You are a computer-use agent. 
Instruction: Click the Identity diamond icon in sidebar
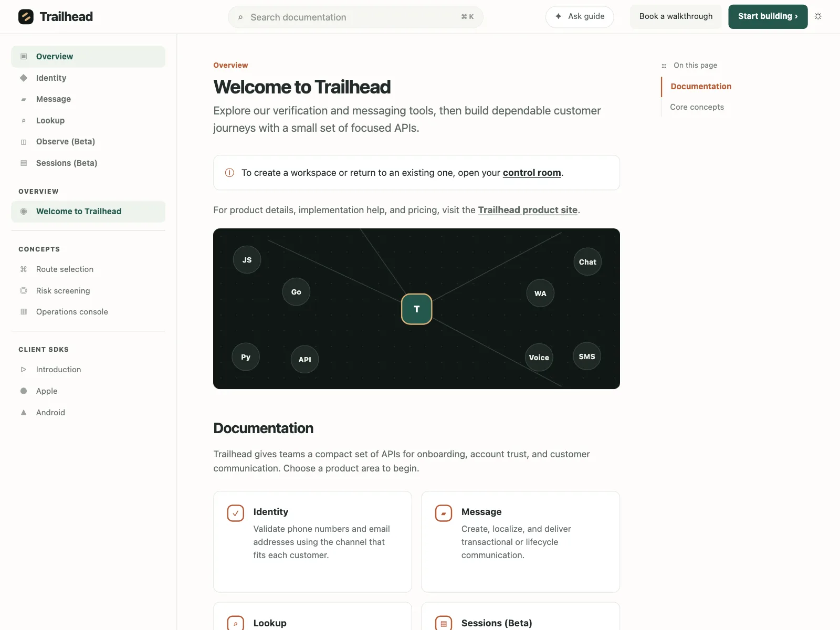tap(24, 78)
